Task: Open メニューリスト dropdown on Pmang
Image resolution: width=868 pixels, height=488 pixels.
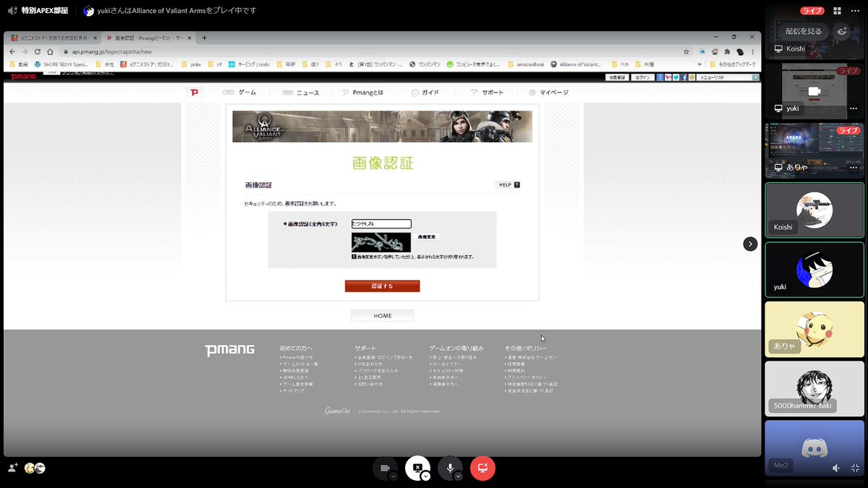Action: pos(728,77)
